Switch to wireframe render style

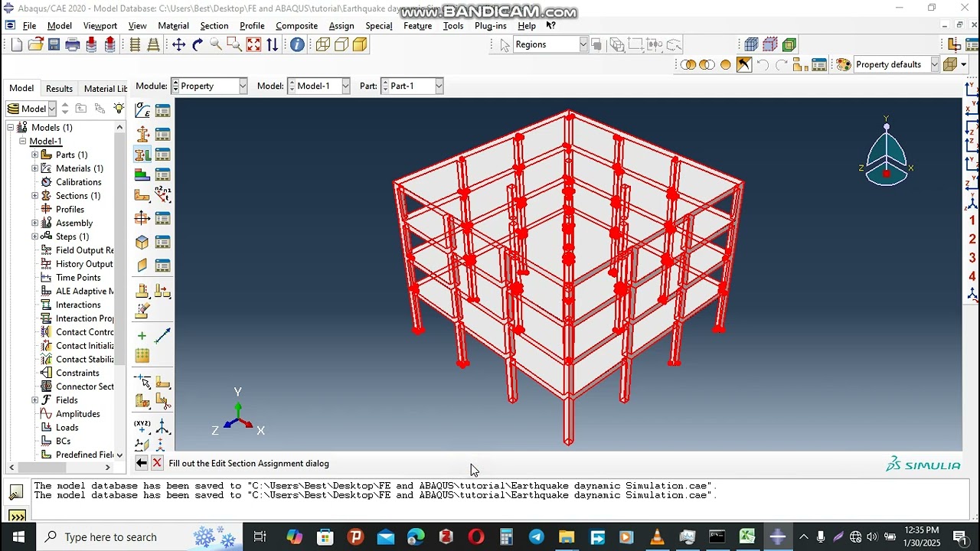323,44
